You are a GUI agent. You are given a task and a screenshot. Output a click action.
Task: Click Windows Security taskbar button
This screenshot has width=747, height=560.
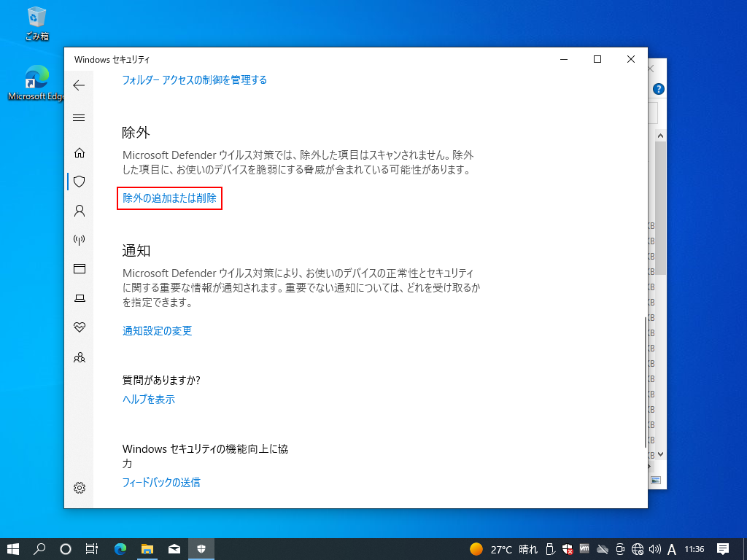(201, 549)
